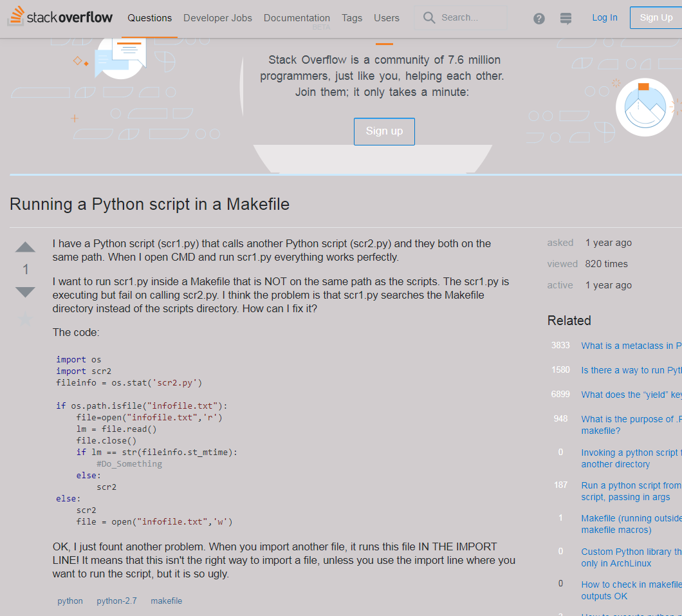The image size is (682, 616).
Task: Open related 'Run a python script from' question
Action: coord(631,491)
